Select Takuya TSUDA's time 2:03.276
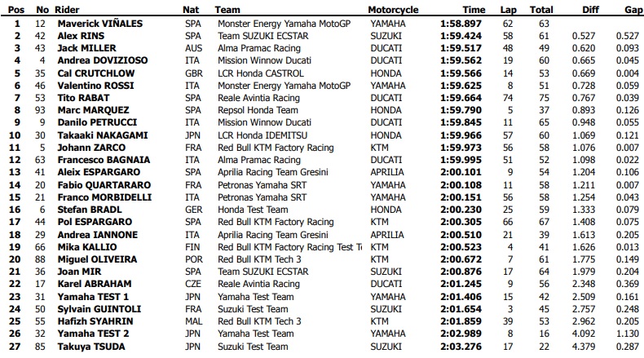This screenshot has height=358, width=644. pyautogui.click(x=461, y=347)
